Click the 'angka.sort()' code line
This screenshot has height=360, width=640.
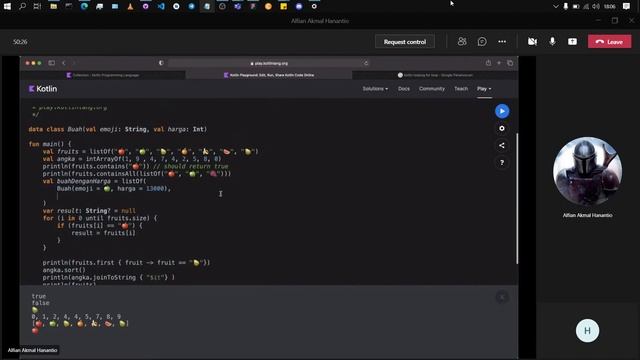[64, 270]
